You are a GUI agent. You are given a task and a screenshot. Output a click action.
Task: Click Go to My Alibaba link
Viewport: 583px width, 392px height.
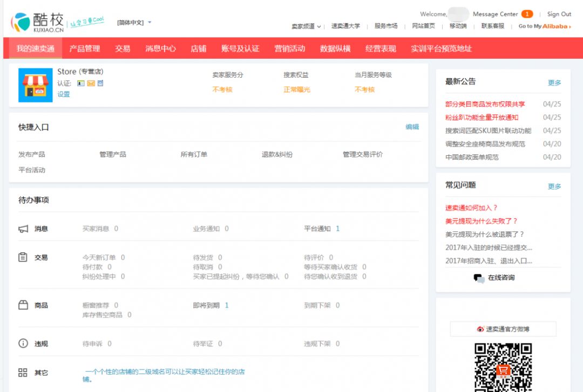click(545, 26)
